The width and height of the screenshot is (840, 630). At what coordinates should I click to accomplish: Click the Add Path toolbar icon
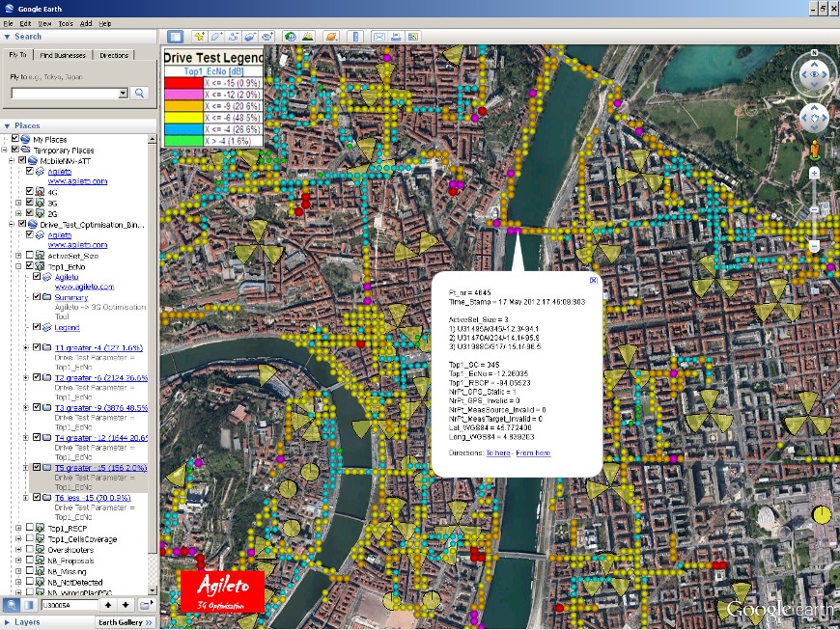pos(233,37)
